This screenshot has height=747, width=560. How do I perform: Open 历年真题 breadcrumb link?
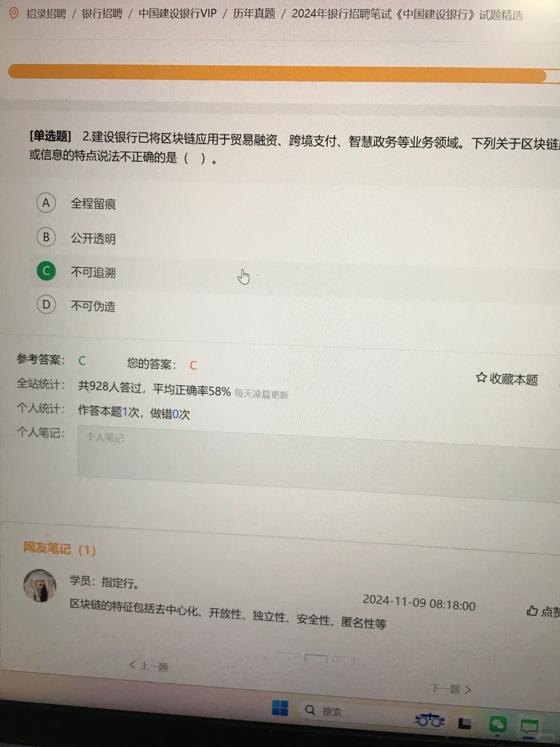point(254,13)
